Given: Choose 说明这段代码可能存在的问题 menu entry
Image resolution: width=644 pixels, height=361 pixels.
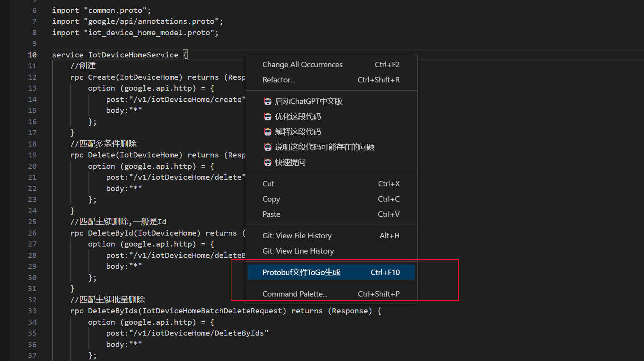Looking at the screenshot, I should click(331, 147).
